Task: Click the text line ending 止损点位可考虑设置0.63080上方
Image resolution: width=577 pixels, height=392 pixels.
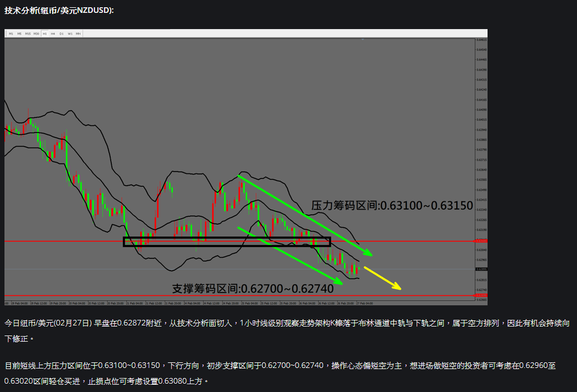Action: 106,381
